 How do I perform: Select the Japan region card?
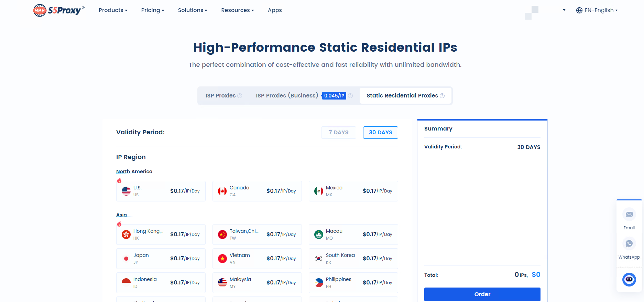[161, 259]
